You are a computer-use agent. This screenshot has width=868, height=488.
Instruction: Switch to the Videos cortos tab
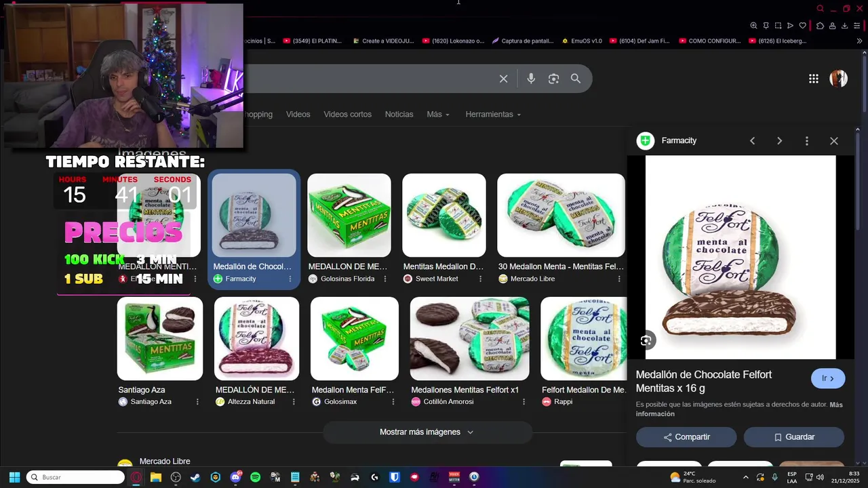347,114
